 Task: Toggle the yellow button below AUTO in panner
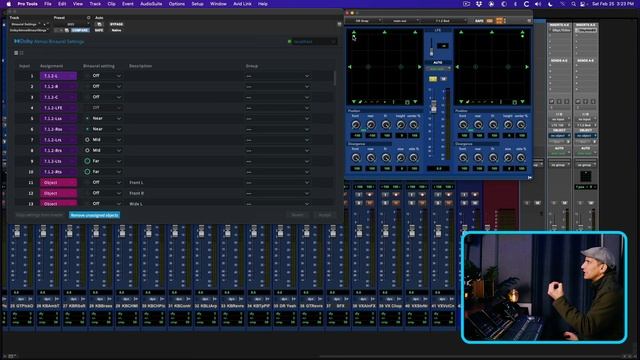(x=433, y=79)
